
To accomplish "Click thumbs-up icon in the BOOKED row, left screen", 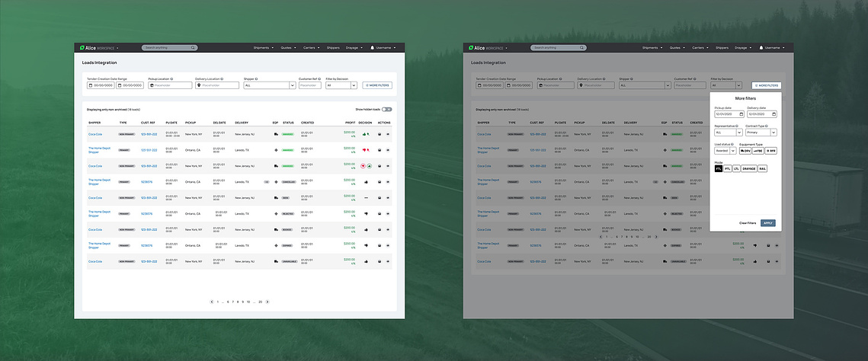I will (366, 229).
